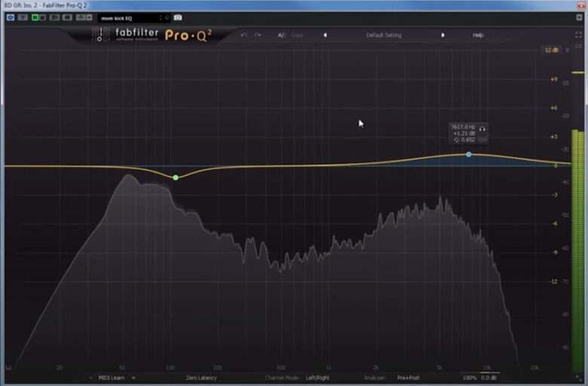The height and width of the screenshot is (386, 588).
Task: Open MIDI Learn dropdown arrow
Action: 133,378
